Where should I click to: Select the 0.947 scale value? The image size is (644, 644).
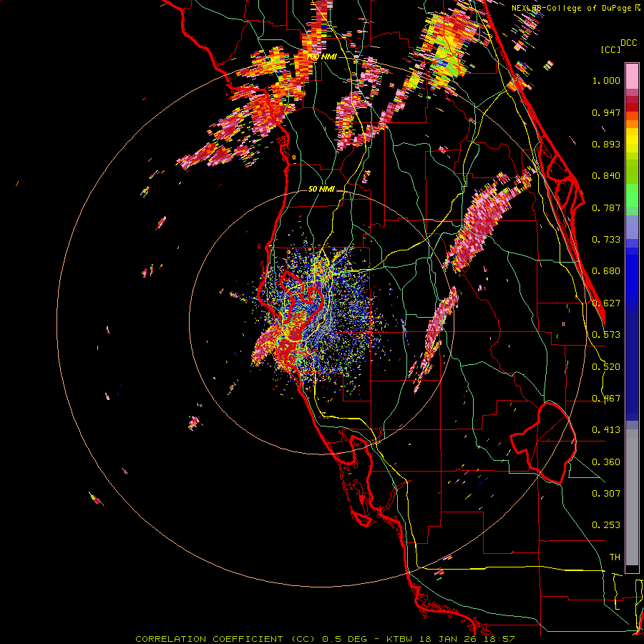click(606, 112)
